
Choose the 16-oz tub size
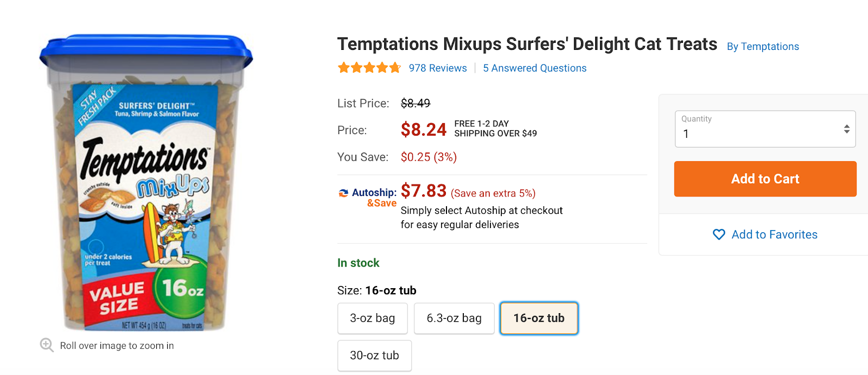click(539, 318)
